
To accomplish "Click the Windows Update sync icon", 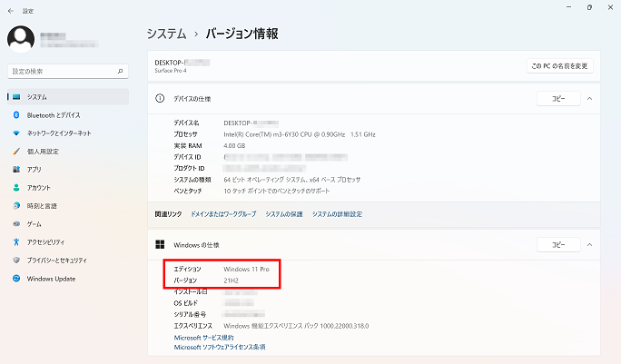I will tap(16, 279).
